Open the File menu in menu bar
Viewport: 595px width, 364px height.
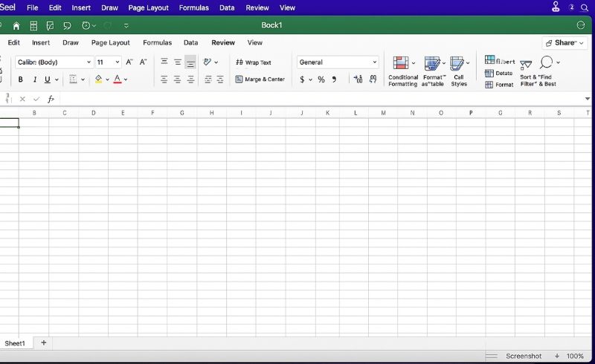coord(32,7)
